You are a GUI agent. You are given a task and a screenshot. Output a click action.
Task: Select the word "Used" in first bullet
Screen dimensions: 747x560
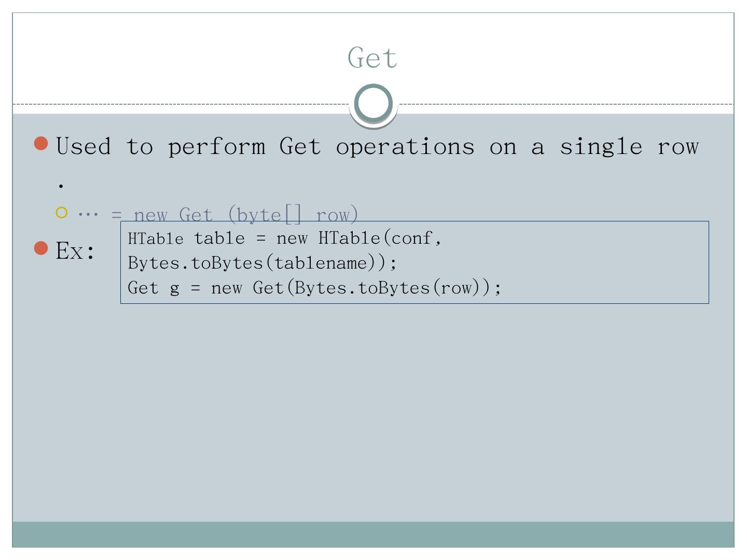pyautogui.click(x=83, y=146)
